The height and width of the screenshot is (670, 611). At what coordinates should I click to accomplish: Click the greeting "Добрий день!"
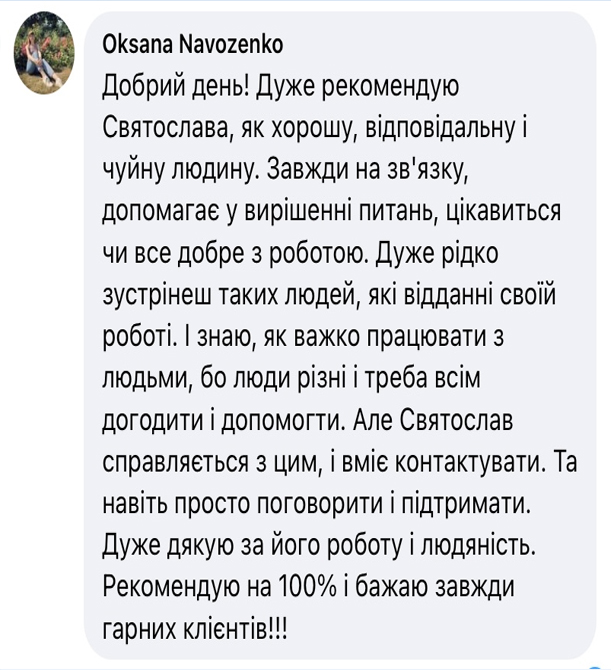(175, 87)
